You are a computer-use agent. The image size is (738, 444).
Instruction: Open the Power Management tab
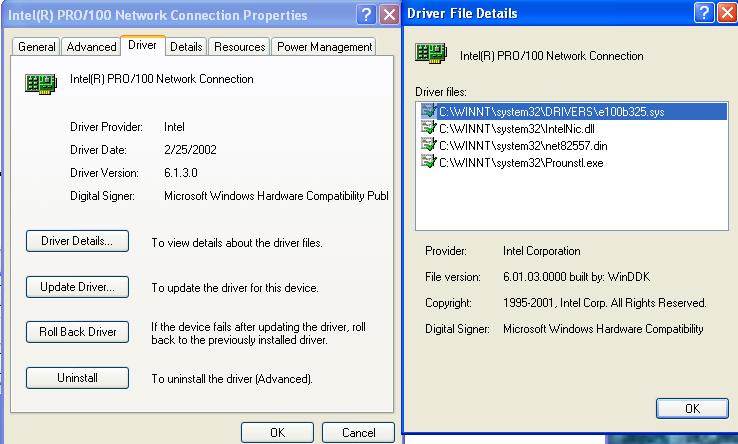(325, 47)
